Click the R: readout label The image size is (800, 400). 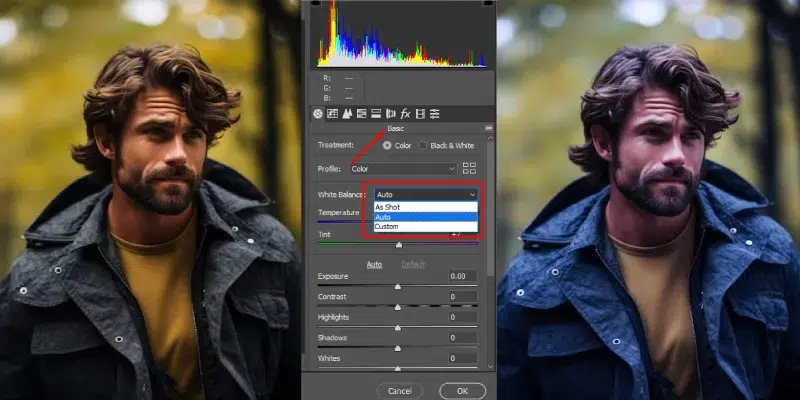(x=327, y=79)
